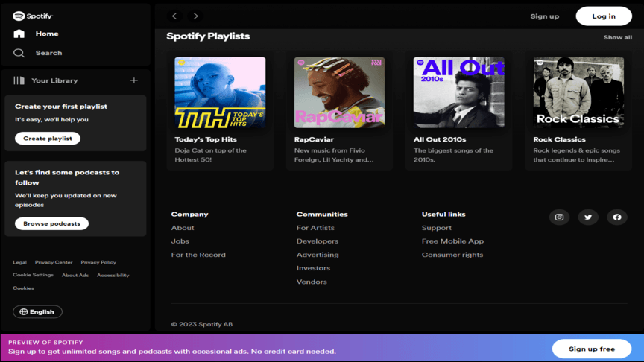Open the Jobs link

180,241
